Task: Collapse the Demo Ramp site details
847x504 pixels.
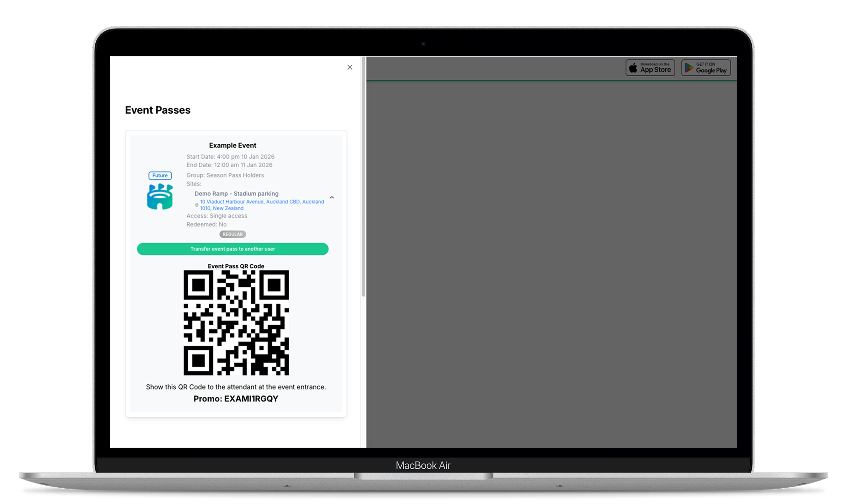Action: [332, 198]
